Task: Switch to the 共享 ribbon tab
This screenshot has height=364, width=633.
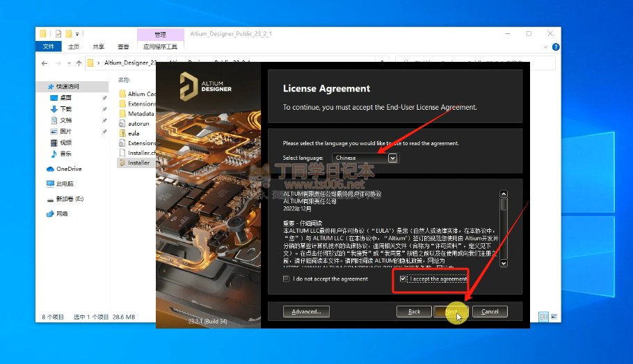Action: pyautogui.click(x=99, y=47)
